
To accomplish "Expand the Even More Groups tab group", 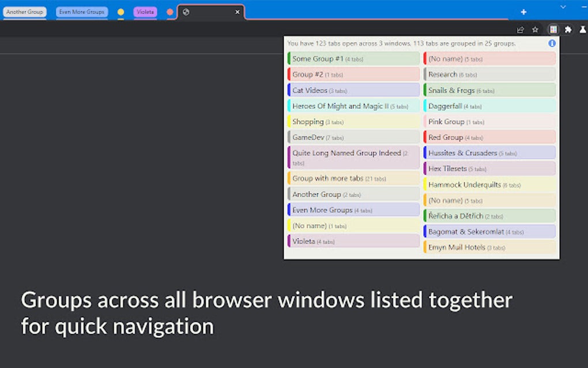I will pos(81,12).
